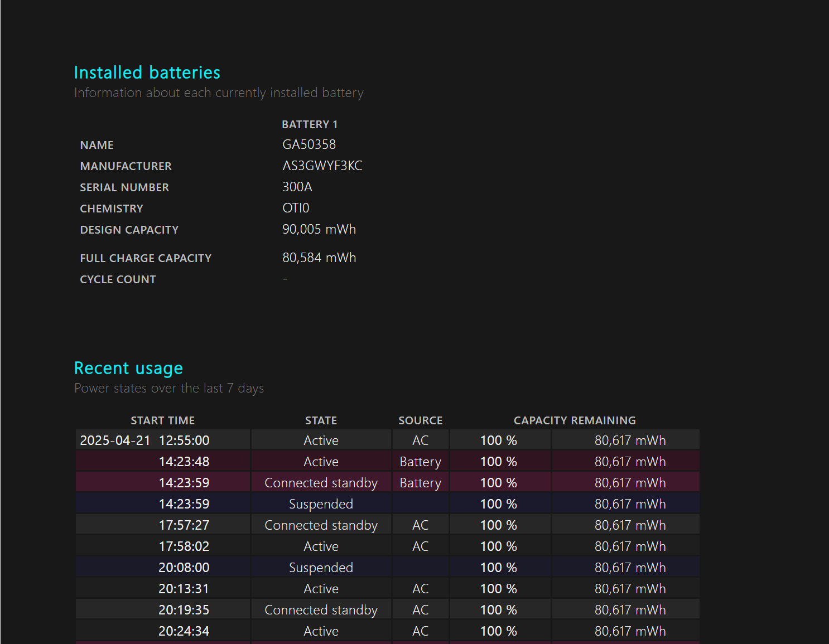The image size is (829, 644).
Task: Click the CHEMISTRY label
Action: [x=112, y=209]
